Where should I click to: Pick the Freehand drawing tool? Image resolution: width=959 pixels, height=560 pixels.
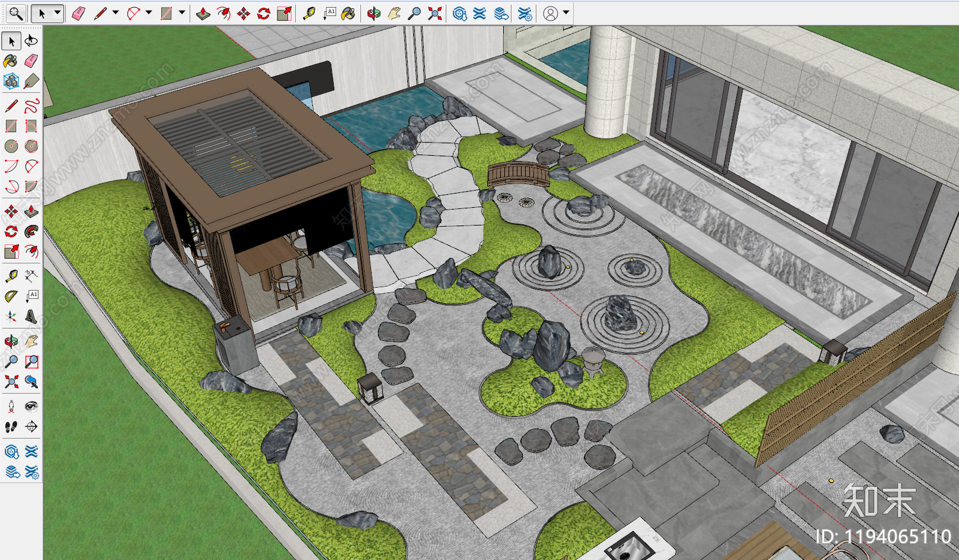31,106
